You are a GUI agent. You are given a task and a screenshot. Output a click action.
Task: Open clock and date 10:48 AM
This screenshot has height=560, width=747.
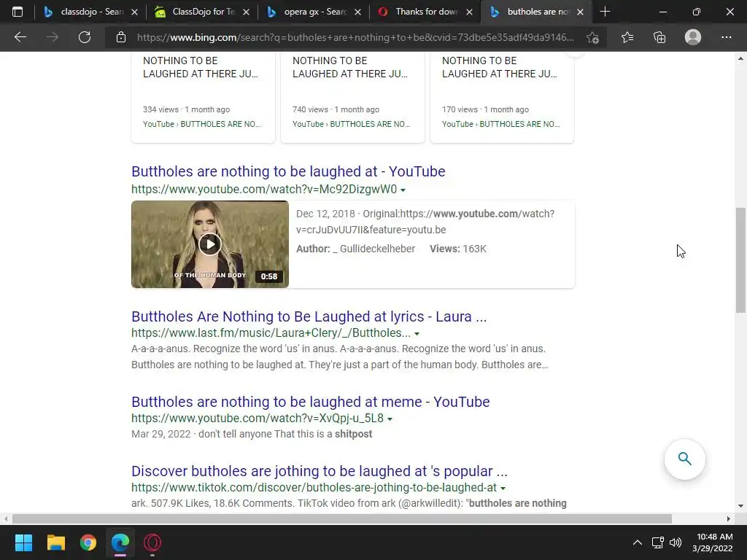coord(713,542)
